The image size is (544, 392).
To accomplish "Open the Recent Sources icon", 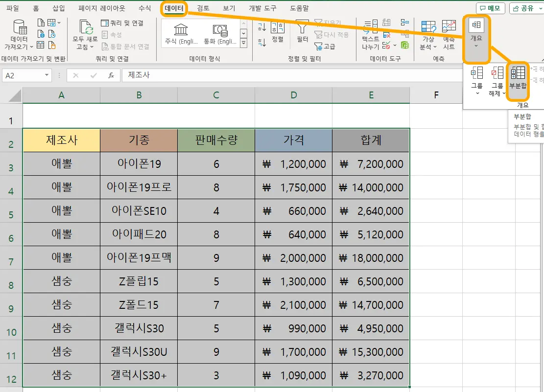I will (x=52, y=34).
